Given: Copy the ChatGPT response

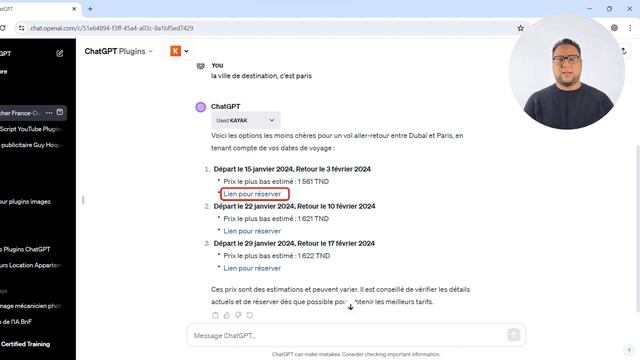Looking at the screenshot, I should [x=215, y=315].
